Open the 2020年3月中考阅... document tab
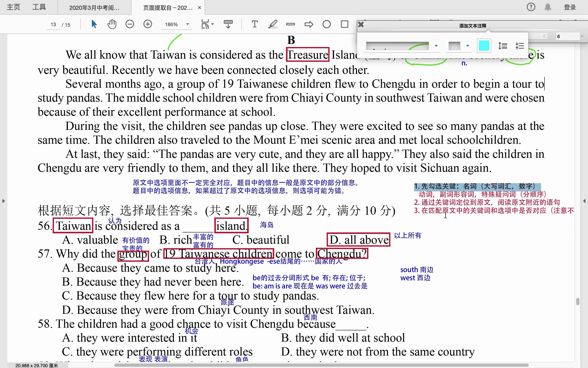This screenshot has width=588, height=368. click(x=94, y=8)
